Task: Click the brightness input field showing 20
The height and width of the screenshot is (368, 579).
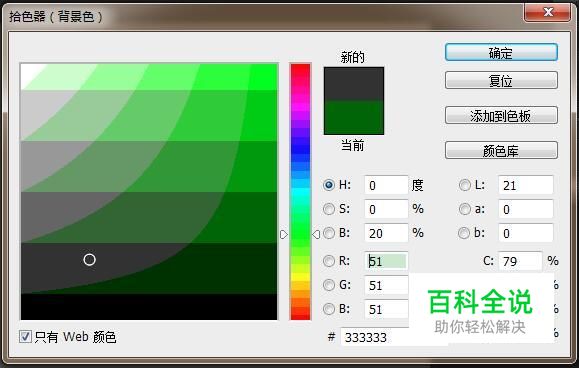Action: [386, 233]
